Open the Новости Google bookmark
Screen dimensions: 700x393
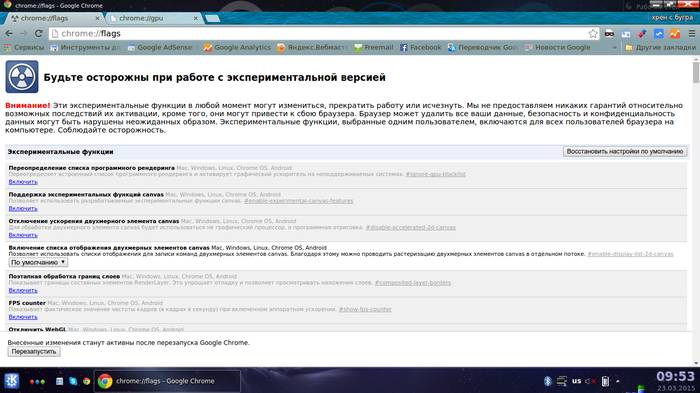point(558,47)
